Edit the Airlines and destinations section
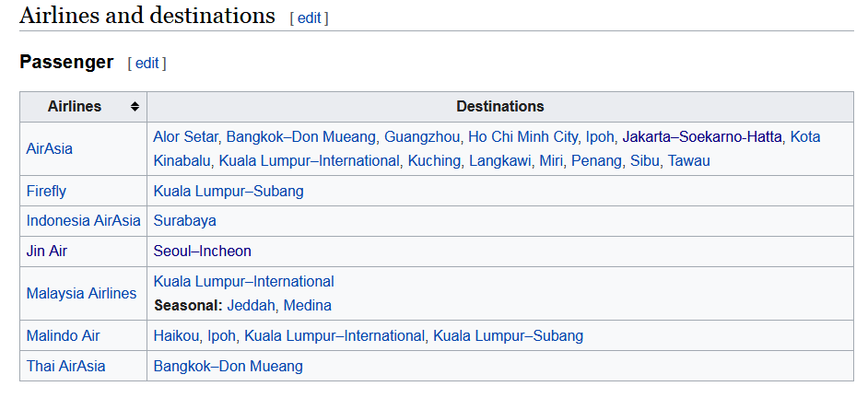Screen dimensions: 868x398 (x=309, y=18)
